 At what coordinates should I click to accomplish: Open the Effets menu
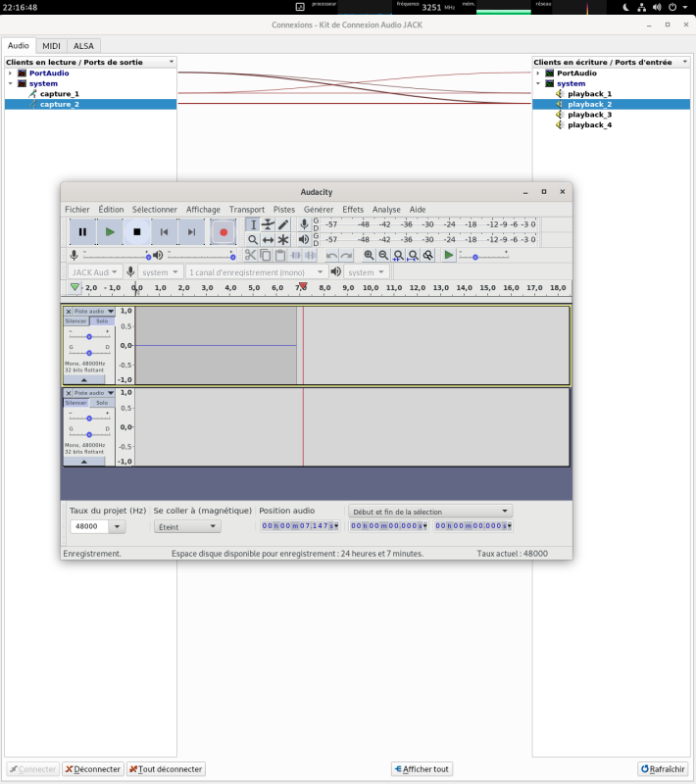pos(353,210)
